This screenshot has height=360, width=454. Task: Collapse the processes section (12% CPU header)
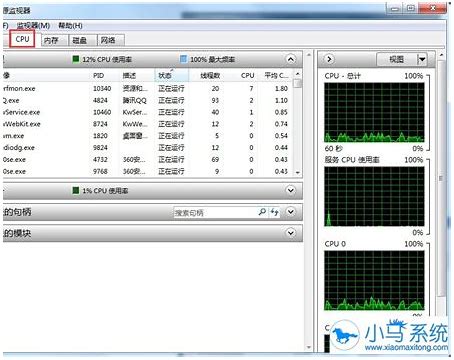291,59
